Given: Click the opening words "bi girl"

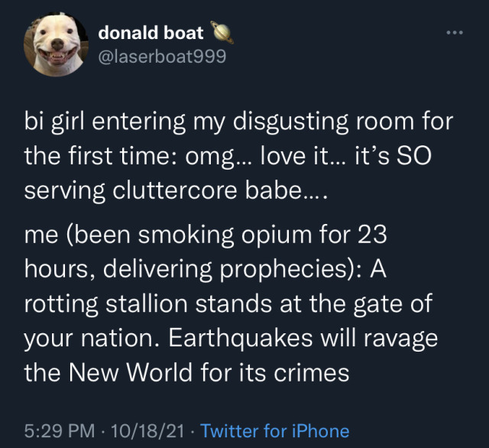Looking at the screenshot, I should coord(59,122).
